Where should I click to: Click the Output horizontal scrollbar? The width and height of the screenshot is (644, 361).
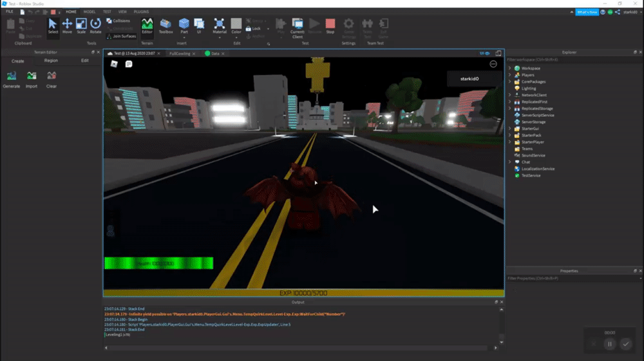click(x=301, y=348)
